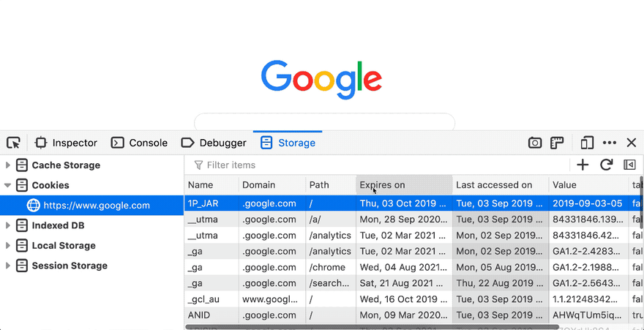Open the devtools three-dot menu
Screen dimensions: 644x330
pos(610,143)
